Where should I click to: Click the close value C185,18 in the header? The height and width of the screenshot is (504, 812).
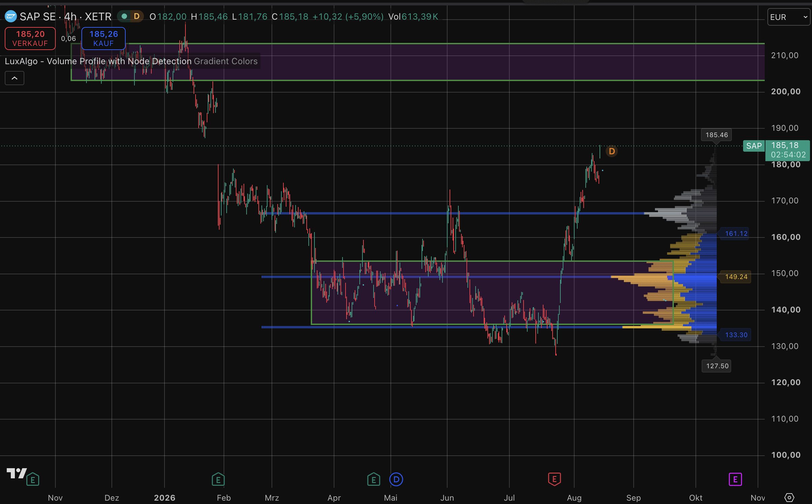pos(290,17)
